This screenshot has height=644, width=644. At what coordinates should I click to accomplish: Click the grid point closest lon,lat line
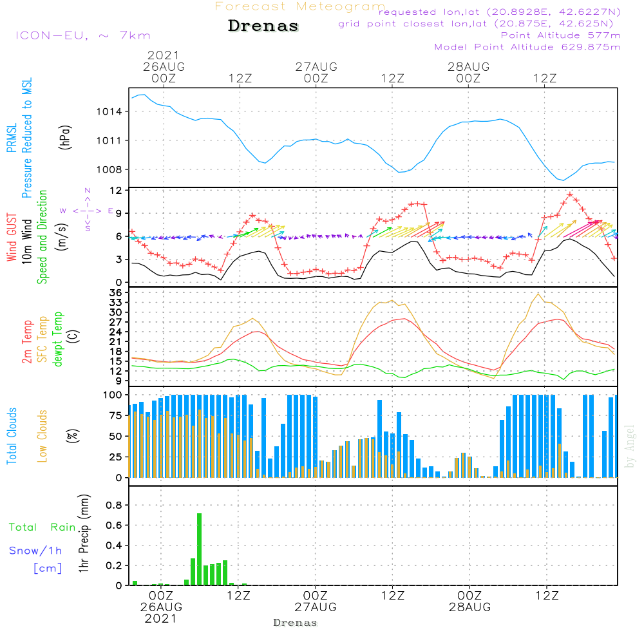(476, 24)
